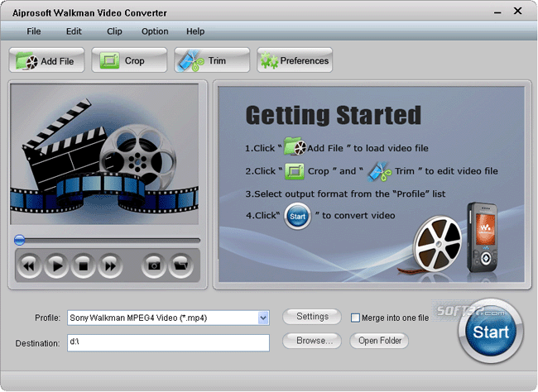Click the Destination path field
The width and height of the screenshot is (538, 392).
tap(168, 342)
